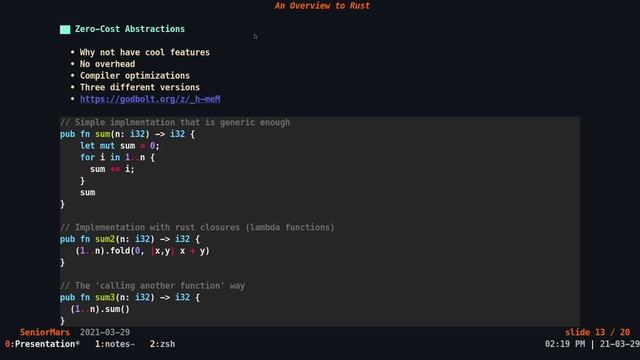The image size is (640, 360).
Task: Click the 'rust closures' comment line
Action: 197,227
